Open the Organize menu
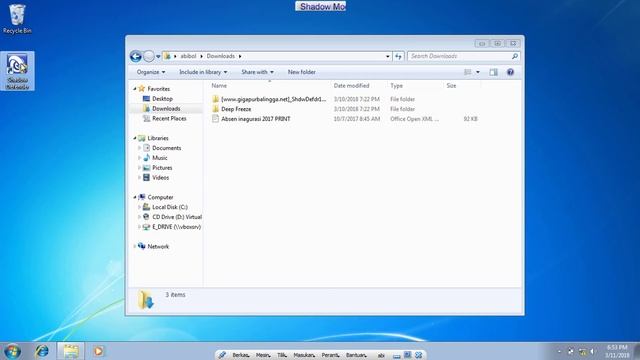640x360 pixels. point(151,72)
